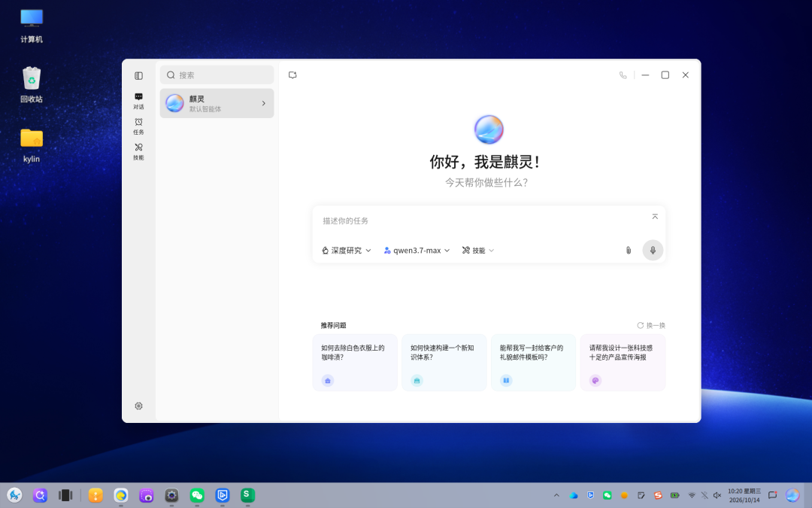Click the 描述你的任务 input box

pos(482,221)
